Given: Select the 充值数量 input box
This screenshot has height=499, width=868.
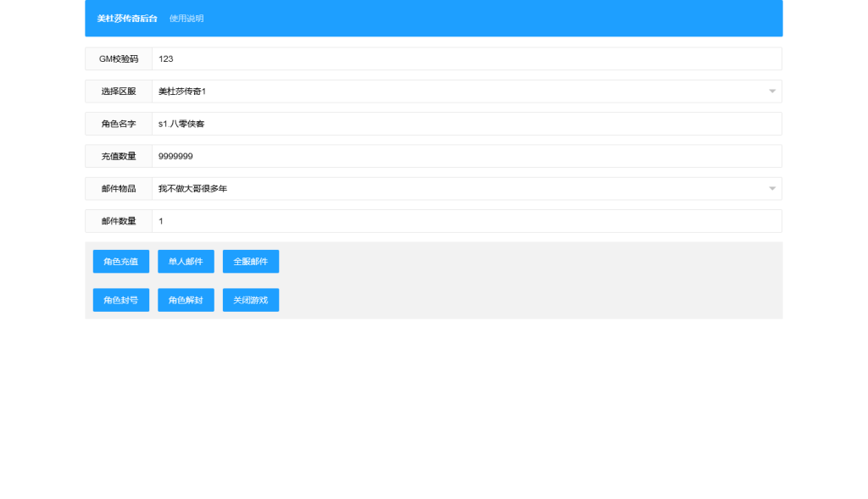Looking at the screenshot, I should click(466, 156).
